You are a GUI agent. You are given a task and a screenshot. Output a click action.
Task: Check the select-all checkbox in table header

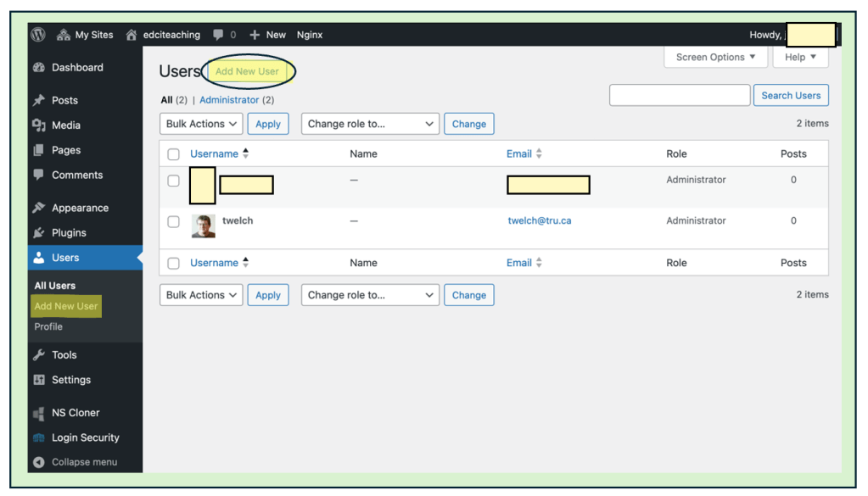174,154
